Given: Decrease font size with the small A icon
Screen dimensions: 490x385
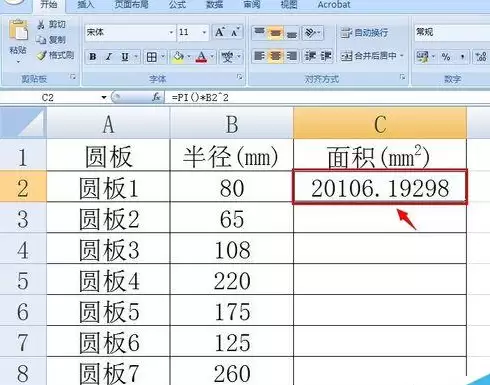Looking at the screenshot, I should tap(235, 32).
